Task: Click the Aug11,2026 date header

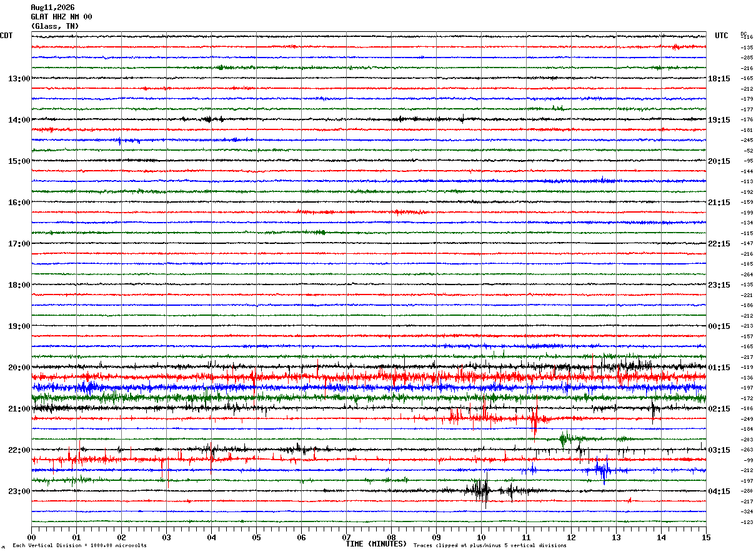Action: [52, 8]
